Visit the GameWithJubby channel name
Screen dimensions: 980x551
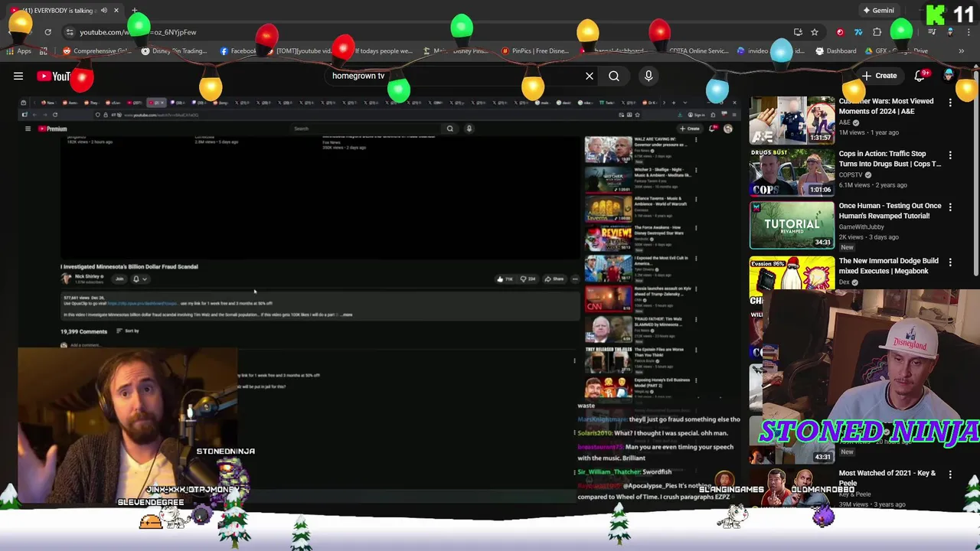861,227
